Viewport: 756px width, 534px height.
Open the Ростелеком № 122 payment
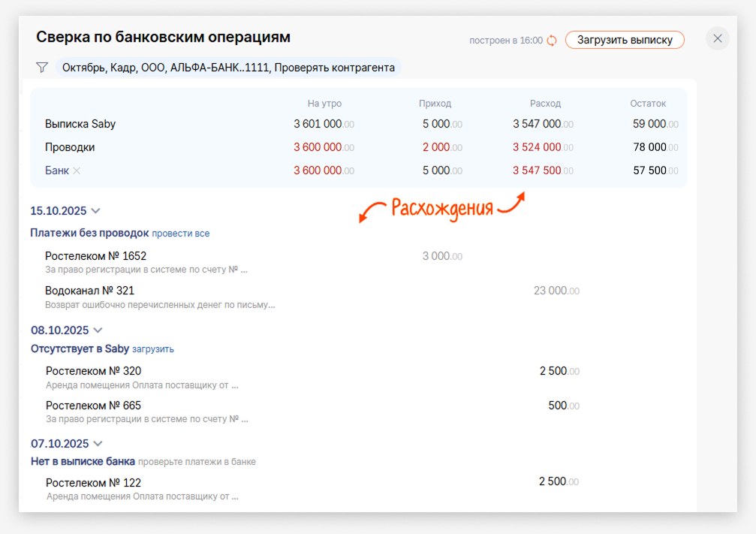coord(93,483)
